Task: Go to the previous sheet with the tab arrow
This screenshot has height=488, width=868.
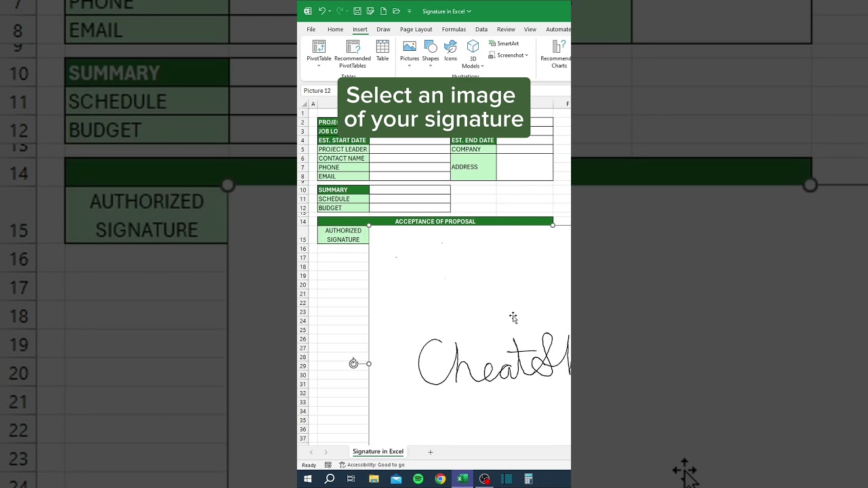Action: click(x=311, y=452)
